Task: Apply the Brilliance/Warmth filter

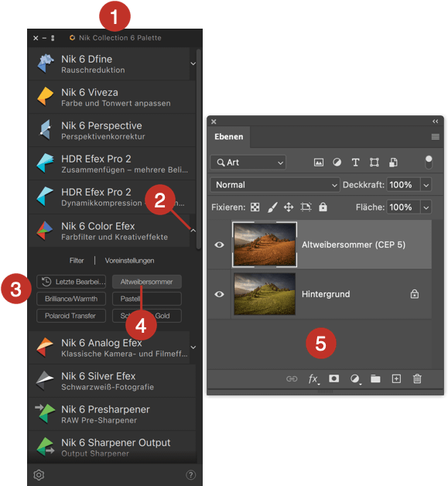Action: (71, 299)
